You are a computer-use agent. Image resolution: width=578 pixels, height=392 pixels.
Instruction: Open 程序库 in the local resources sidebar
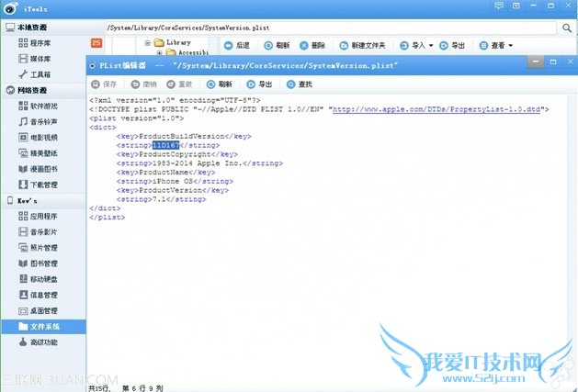pos(35,43)
